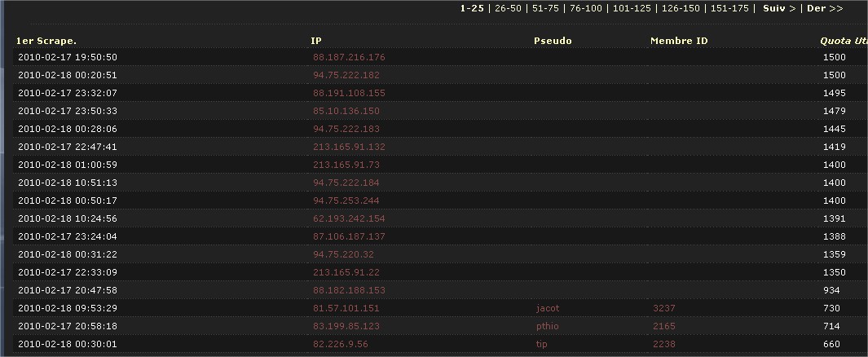The height and width of the screenshot is (357, 868).
Task: Open IP 85.10.136.150
Action: coord(346,111)
